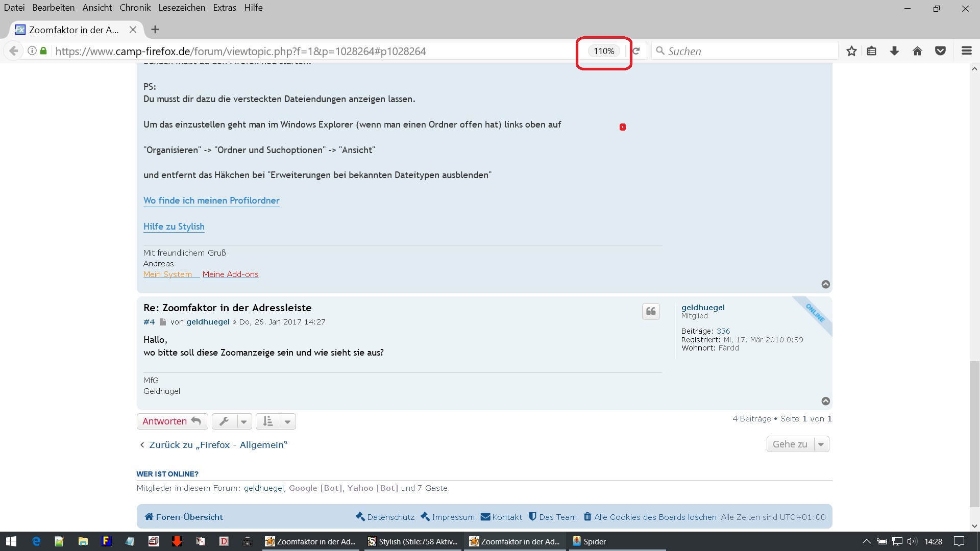980x551 pixels.
Task: Open the downloads arrow icon
Action: 894,51
